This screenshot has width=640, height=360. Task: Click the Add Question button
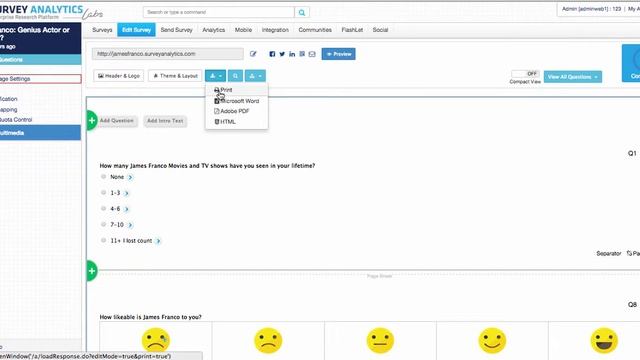(x=117, y=121)
